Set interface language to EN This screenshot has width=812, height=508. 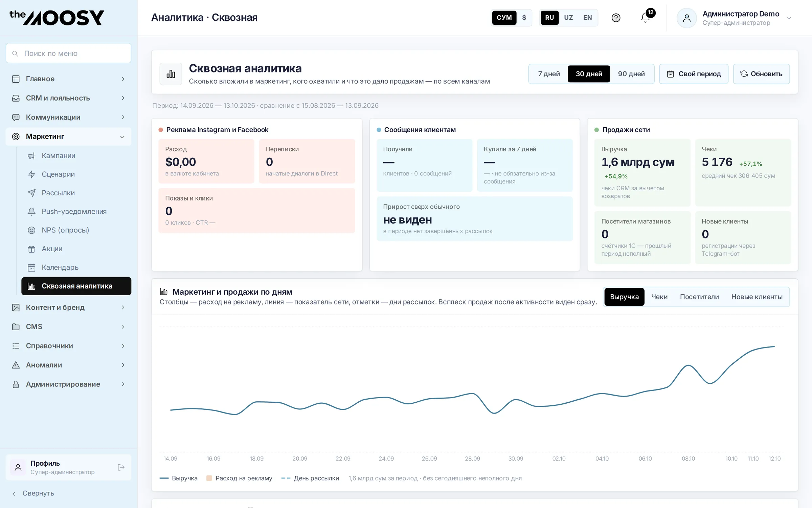pos(587,18)
